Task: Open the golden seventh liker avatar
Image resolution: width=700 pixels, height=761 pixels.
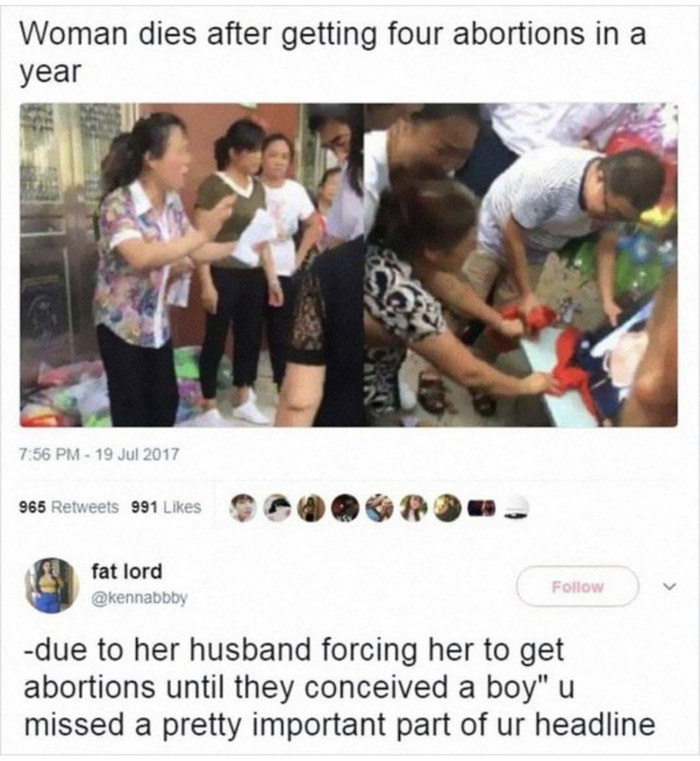Action: coord(446,508)
